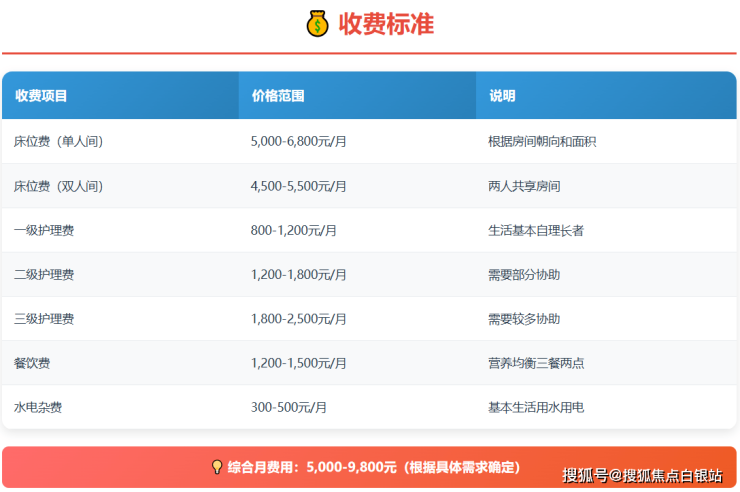Click the money bag icon beside the title
This screenshot has height=492, width=740.
pos(318,23)
